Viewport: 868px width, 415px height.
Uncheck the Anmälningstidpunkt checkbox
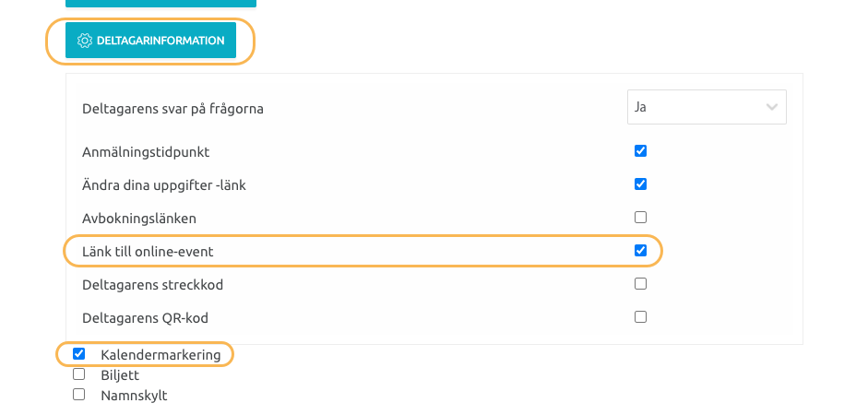[x=640, y=150]
